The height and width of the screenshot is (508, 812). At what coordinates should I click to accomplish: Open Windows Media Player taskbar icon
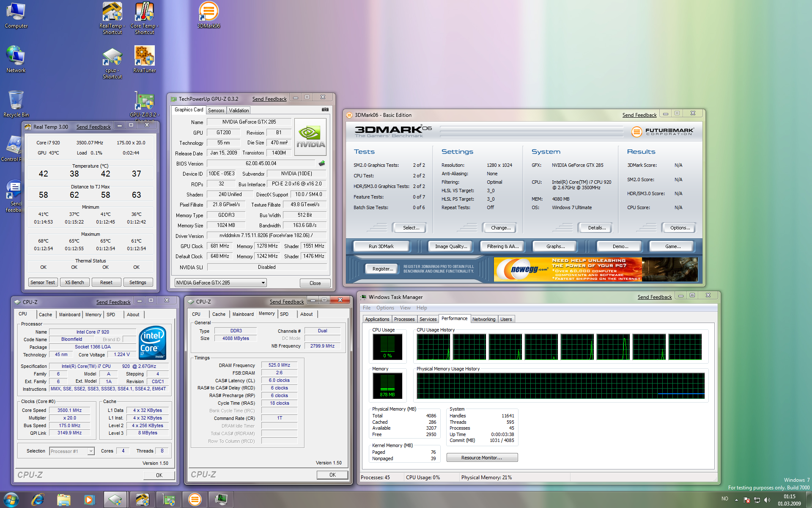(89, 500)
